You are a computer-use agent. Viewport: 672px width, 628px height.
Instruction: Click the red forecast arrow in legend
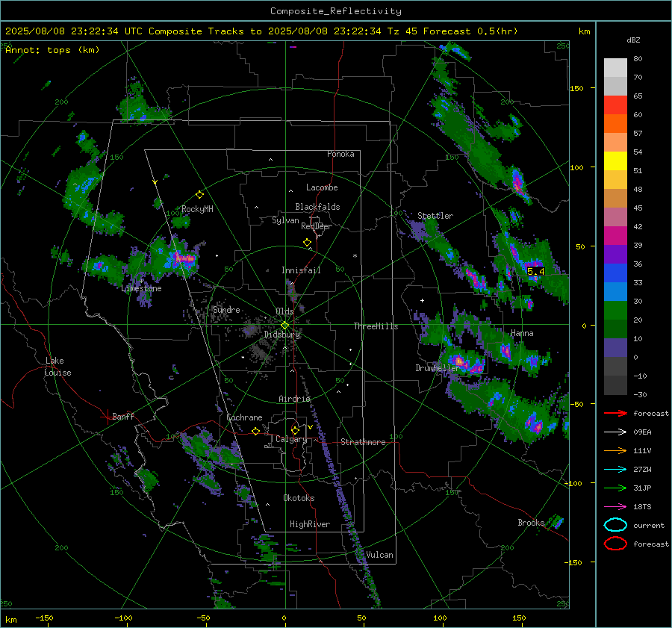coord(615,413)
